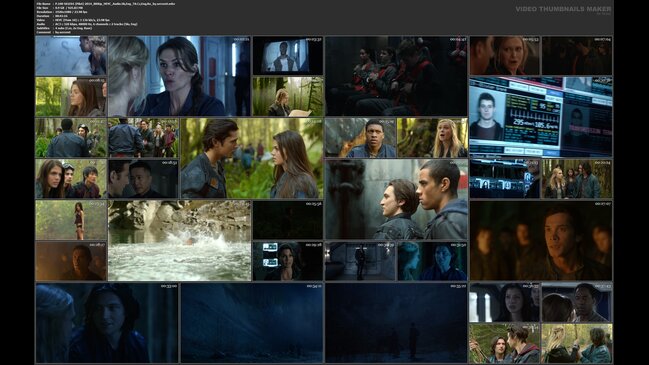The width and height of the screenshot is (649, 365).
Task: Open thumbnail of woman beside glowing wall monitors
Action: (288, 261)
